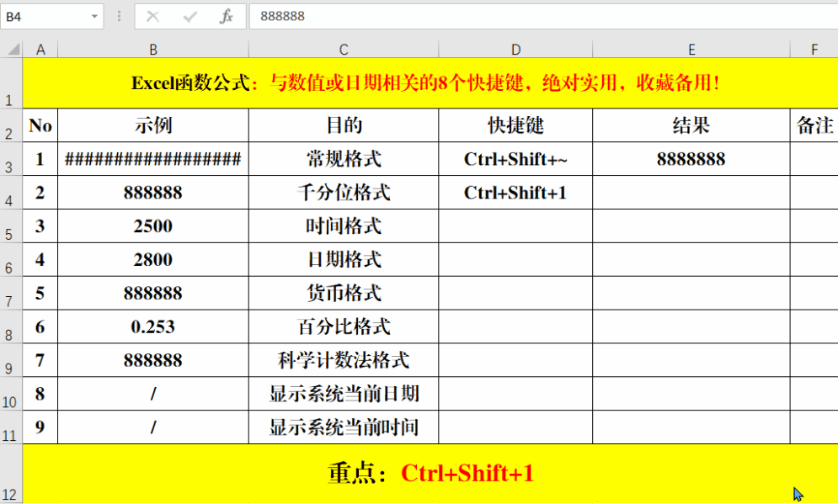Click the cell with value 0.253

152,327
